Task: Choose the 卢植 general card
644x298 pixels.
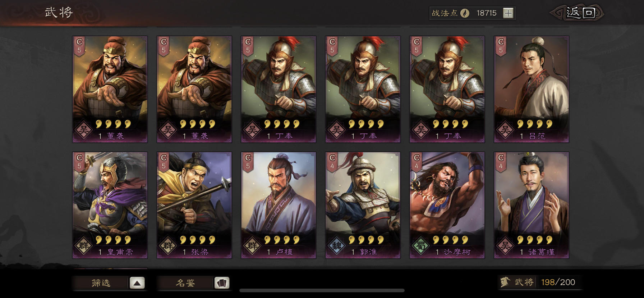Action: [x=279, y=205]
